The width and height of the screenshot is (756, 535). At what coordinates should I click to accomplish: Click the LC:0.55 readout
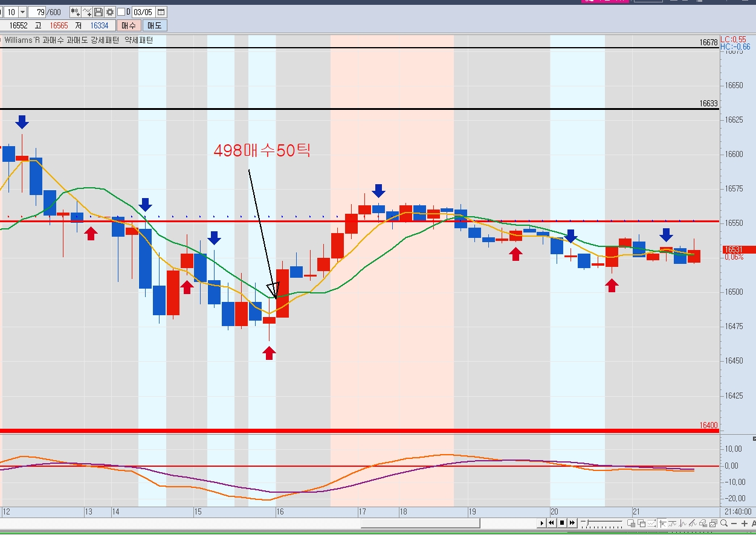tap(733, 39)
